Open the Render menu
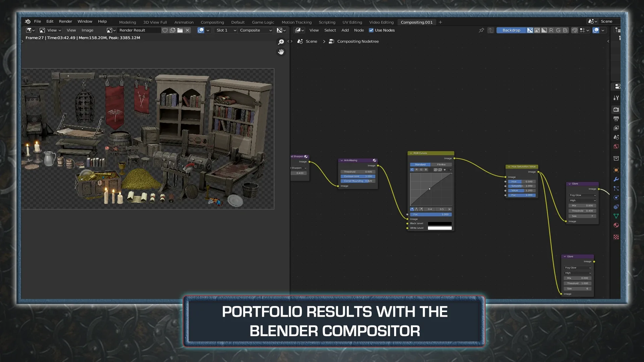Image resolution: width=644 pixels, height=362 pixels. pyautogui.click(x=65, y=21)
